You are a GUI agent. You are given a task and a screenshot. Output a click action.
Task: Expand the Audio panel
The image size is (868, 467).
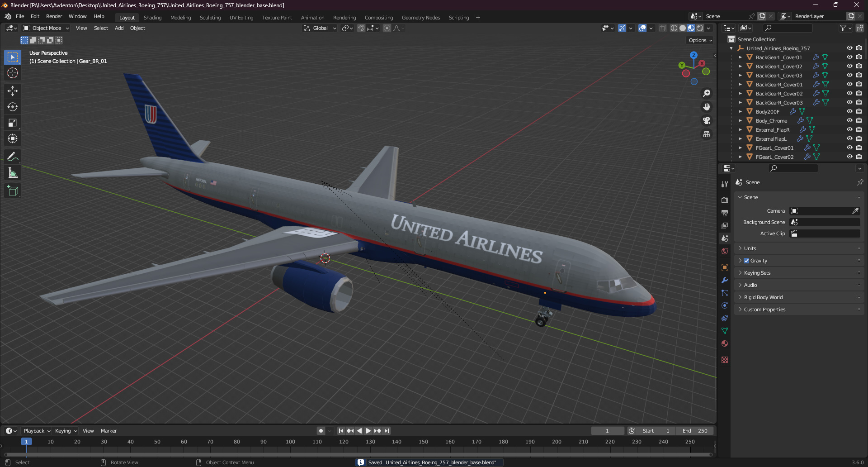[x=798, y=285]
